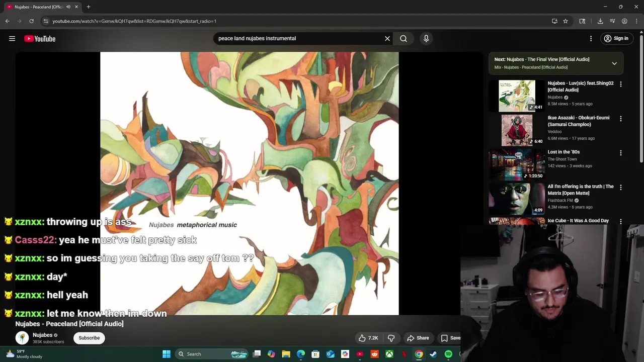
Task: Click the taskbar Search box
Action: point(212,354)
